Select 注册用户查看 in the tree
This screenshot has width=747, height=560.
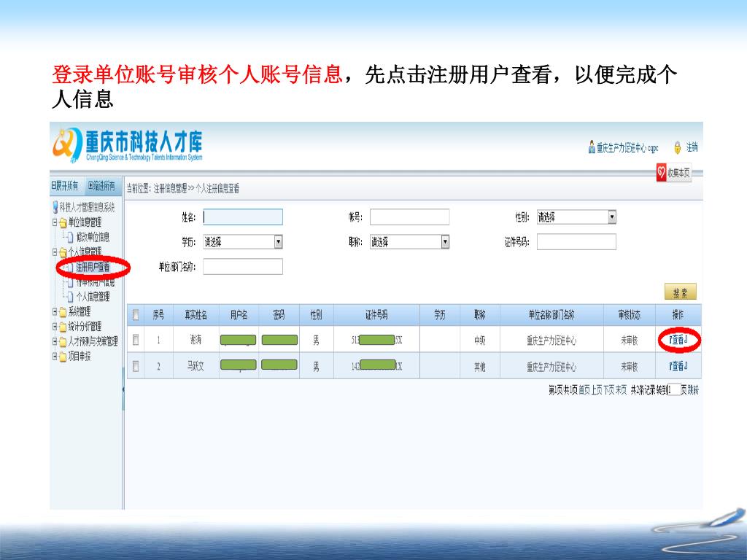[x=93, y=267]
